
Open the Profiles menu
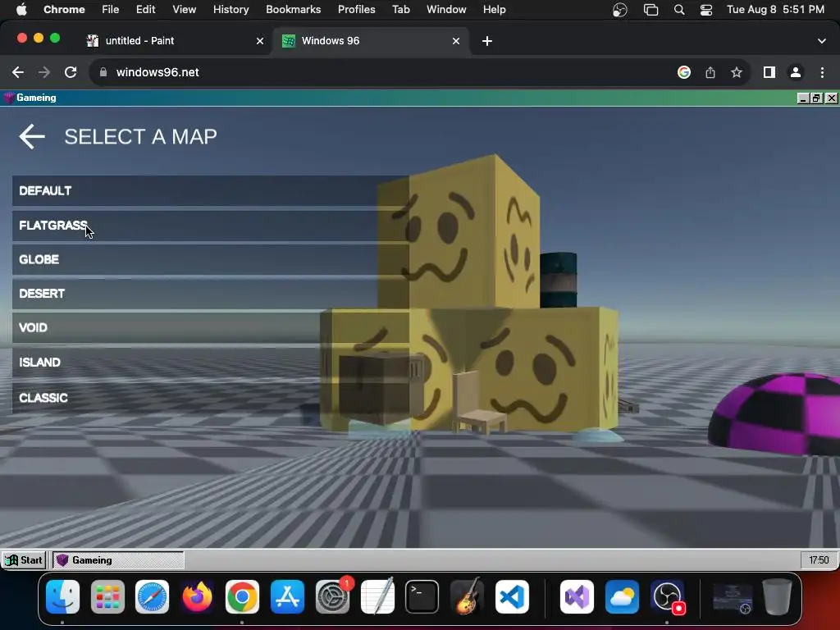[x=356, y=10]
